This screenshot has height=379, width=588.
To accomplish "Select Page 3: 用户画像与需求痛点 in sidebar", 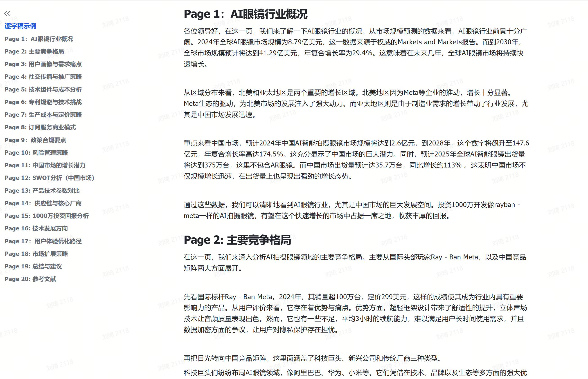I will [x=43, y=64].
